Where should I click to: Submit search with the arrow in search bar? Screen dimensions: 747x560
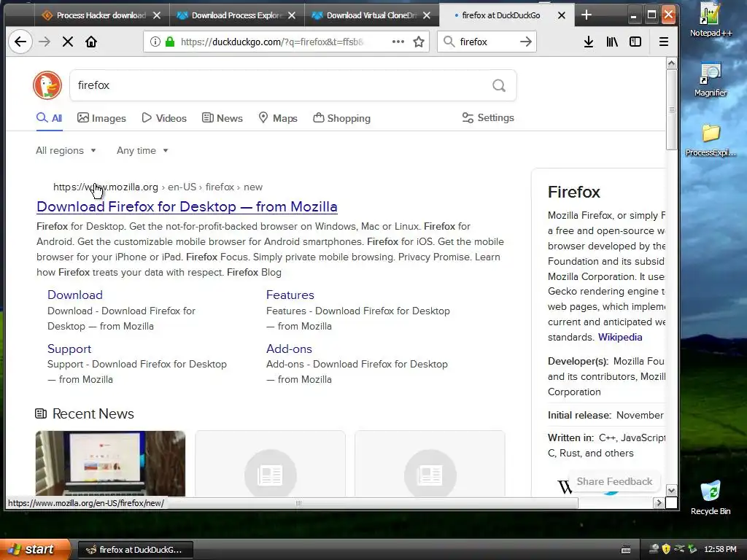(x=526, y=42)
